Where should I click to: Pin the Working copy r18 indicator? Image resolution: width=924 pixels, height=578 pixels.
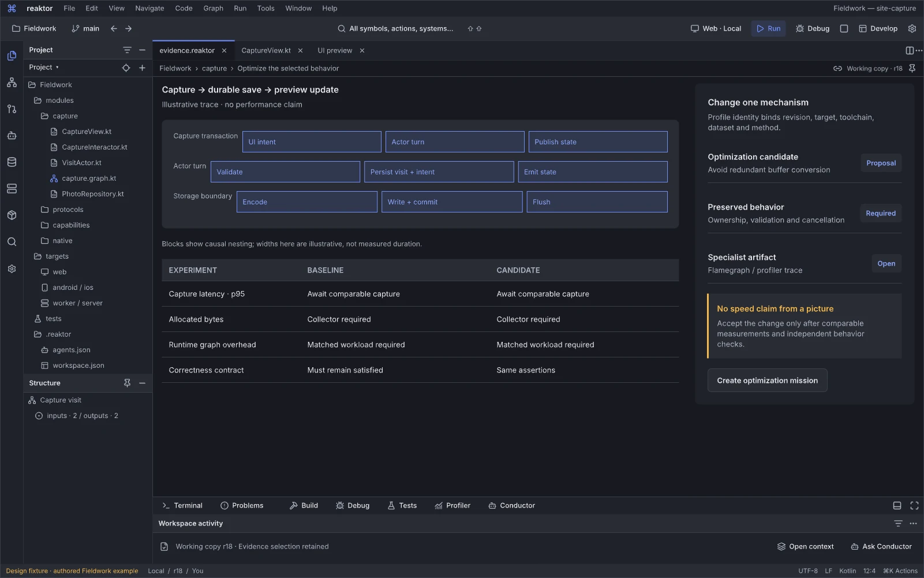tap(912, 68)
